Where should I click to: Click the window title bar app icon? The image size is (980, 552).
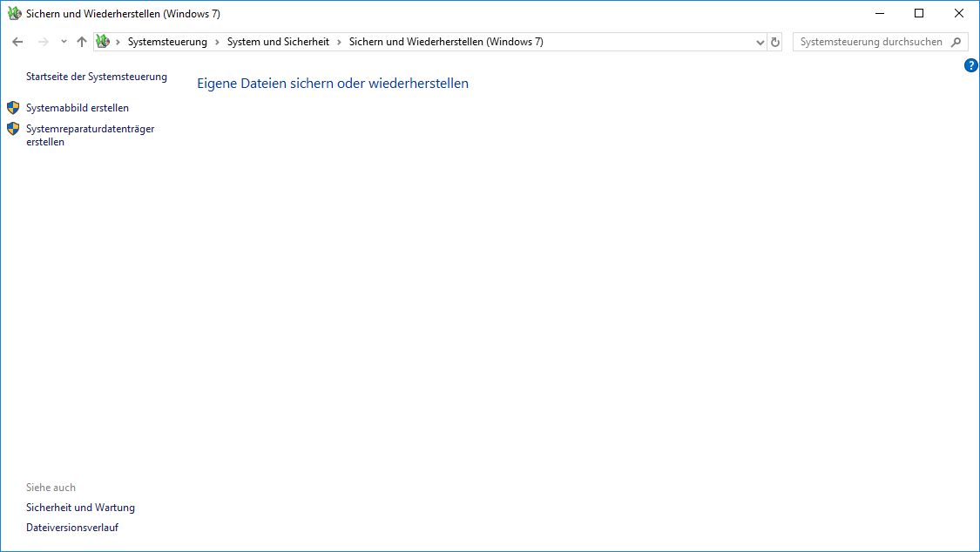coord(14,13)
